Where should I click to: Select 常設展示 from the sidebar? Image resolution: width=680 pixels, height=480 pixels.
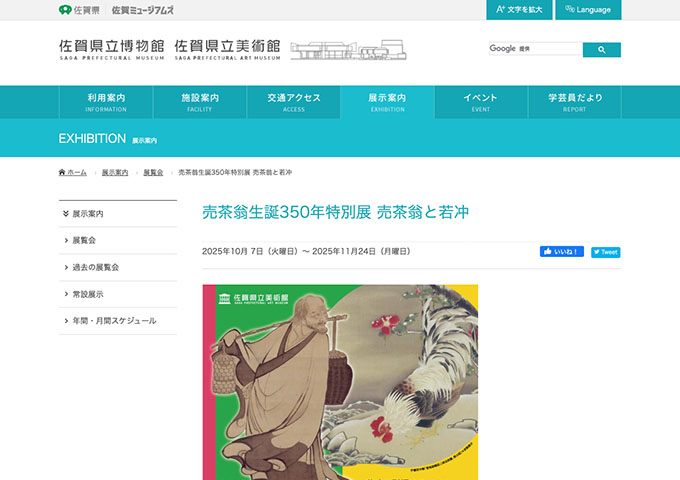coord(118,294)
